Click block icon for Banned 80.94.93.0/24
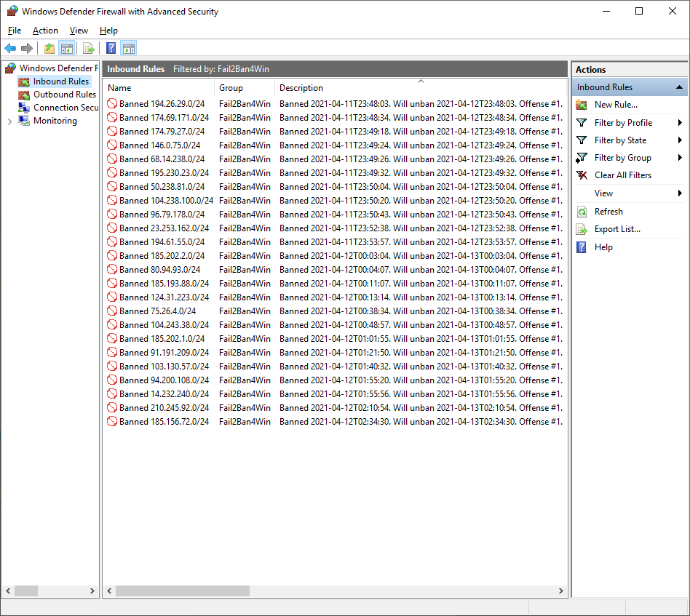This screenshot has height=616, width=690. (112, 270)
